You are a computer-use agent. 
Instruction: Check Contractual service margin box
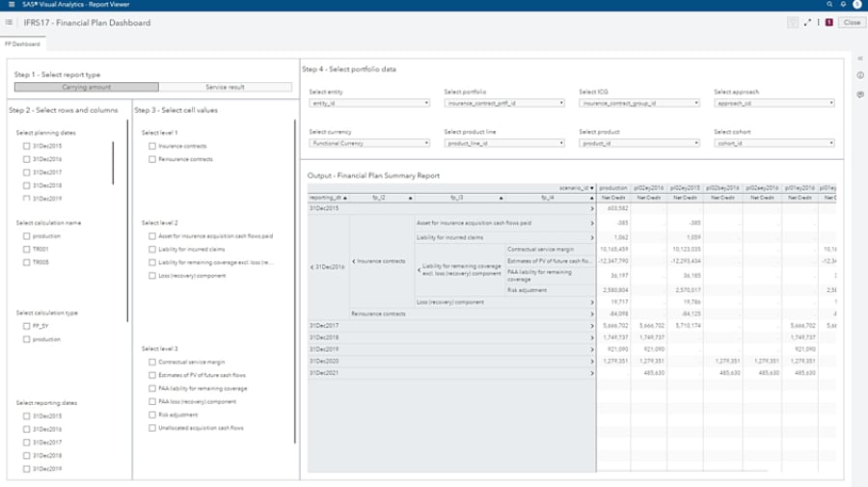pos(151,362)
